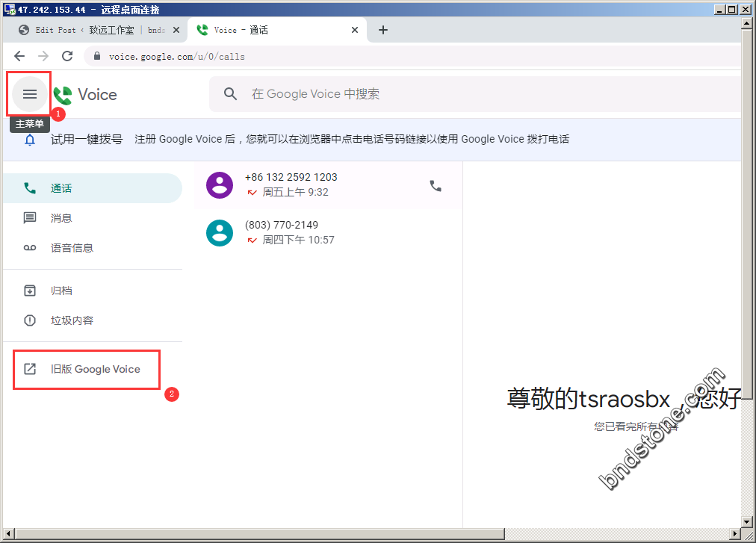Click purple avatar of +86 132 2592 1203
The width and height of the screenshot is (756, 543).
220,185
